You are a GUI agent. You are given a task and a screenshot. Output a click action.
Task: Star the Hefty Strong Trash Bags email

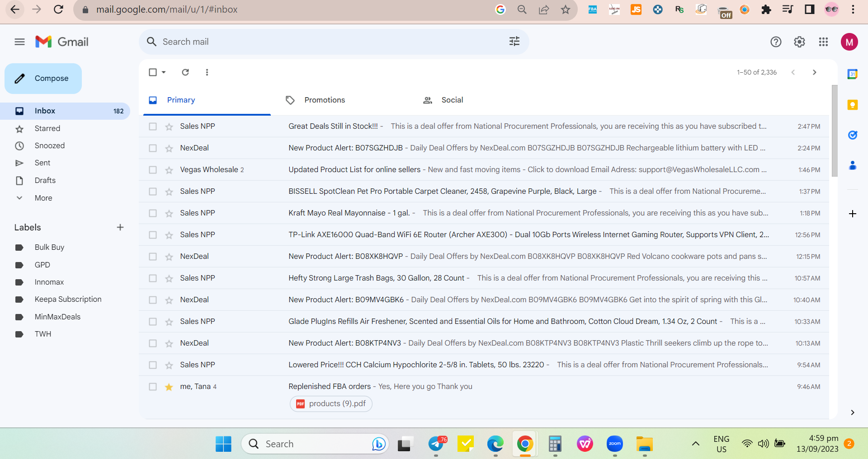click(x=169, y=278)
